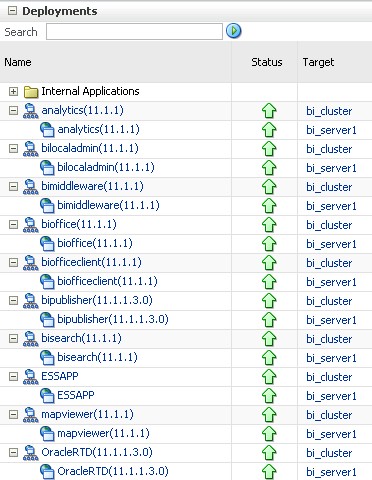Open the mapviewer(11.1.1) cluster deployment link
This screenshot has width=372, height=480.
pyautogui.click(x=87, y=414)
